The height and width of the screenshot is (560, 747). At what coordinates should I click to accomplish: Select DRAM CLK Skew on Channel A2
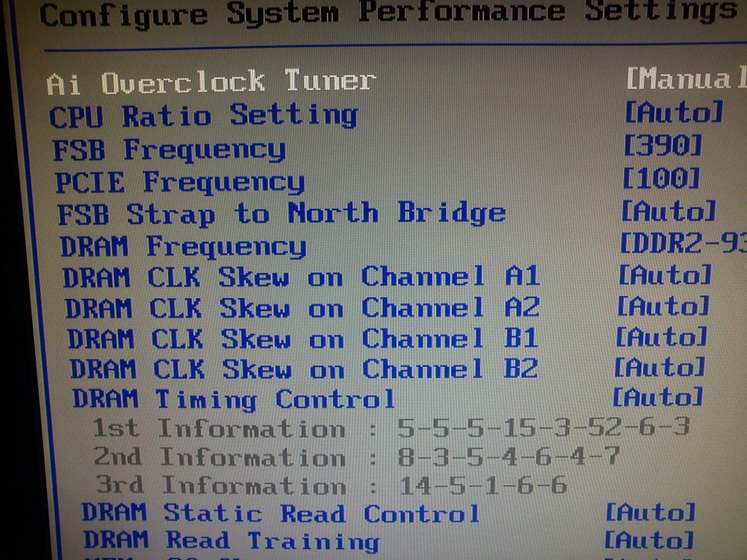(x=302, y=308)
